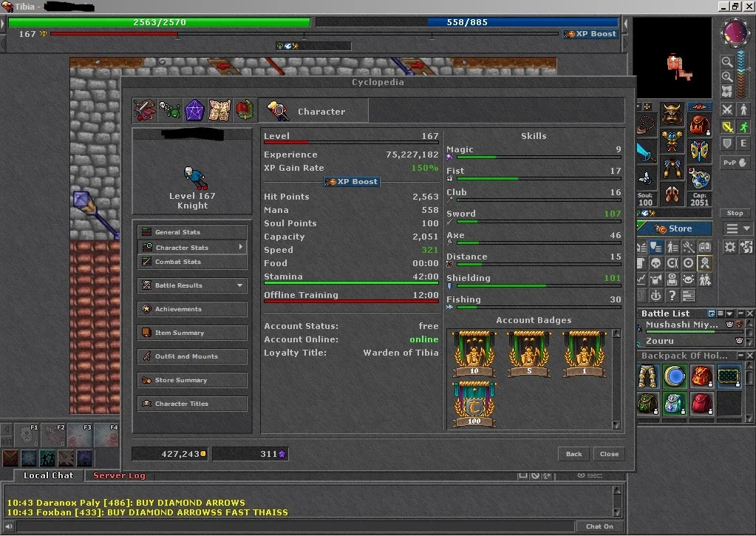Image resolution: width=756 pixels, height=536 pixels.
Task: Expand Character Stats submenu arrow
Action: 241,247
